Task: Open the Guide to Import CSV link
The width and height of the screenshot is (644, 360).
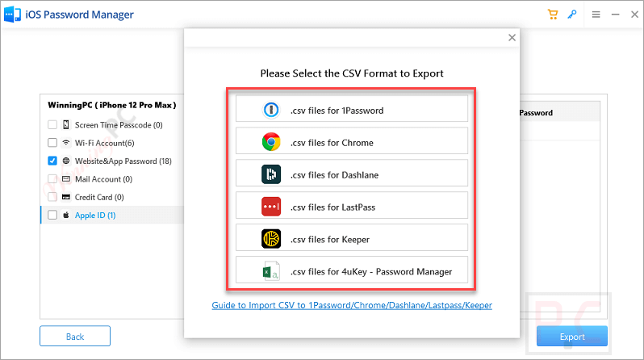Action: (x=352, y=305)
